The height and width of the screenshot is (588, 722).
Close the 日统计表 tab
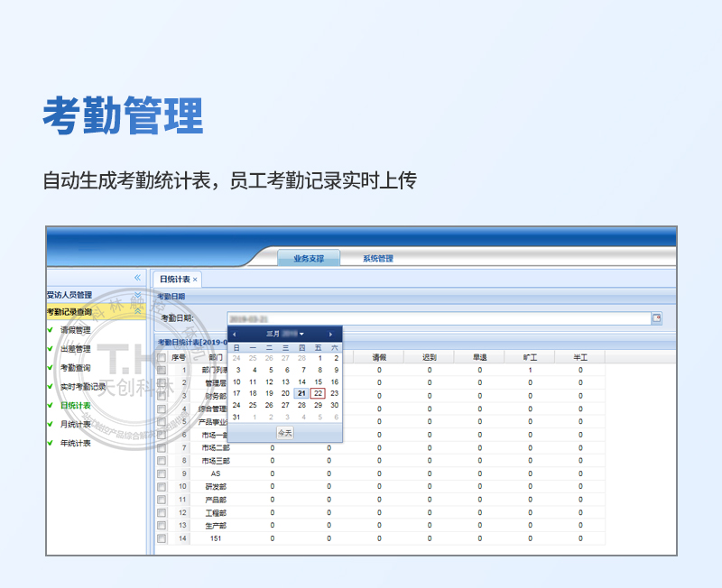tap(195, 280)
